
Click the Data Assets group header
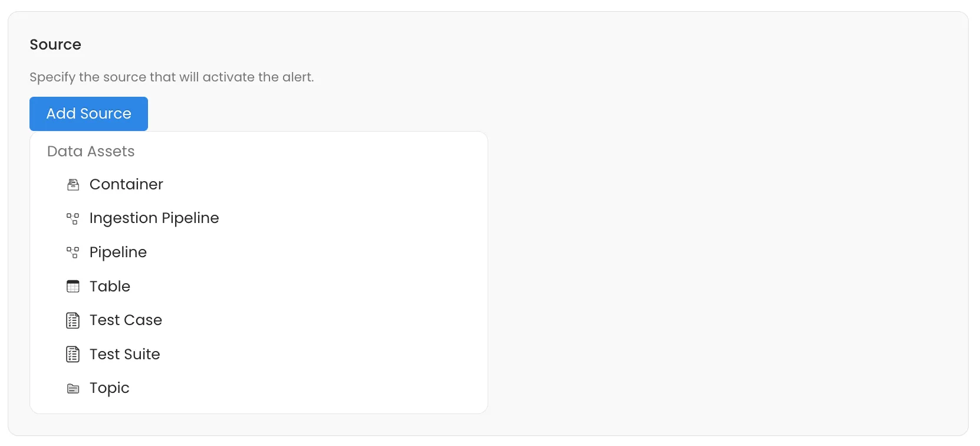91,152
